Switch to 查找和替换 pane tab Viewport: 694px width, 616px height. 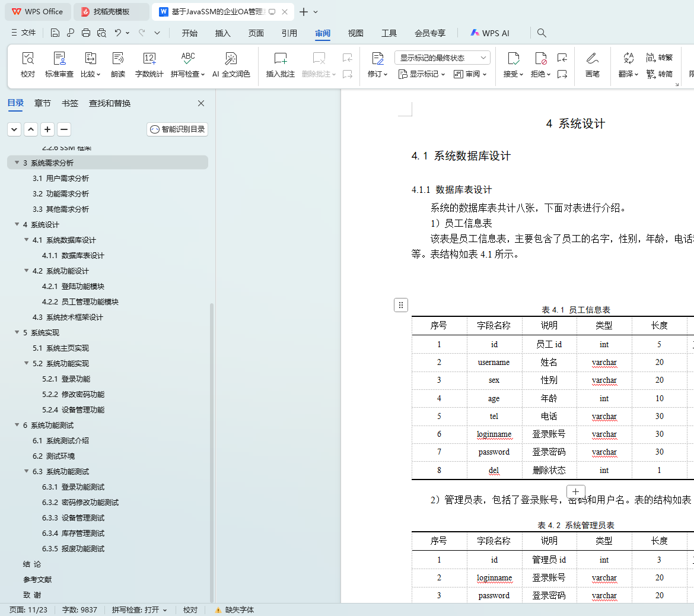pyautogui.click(x=110, y=103)
